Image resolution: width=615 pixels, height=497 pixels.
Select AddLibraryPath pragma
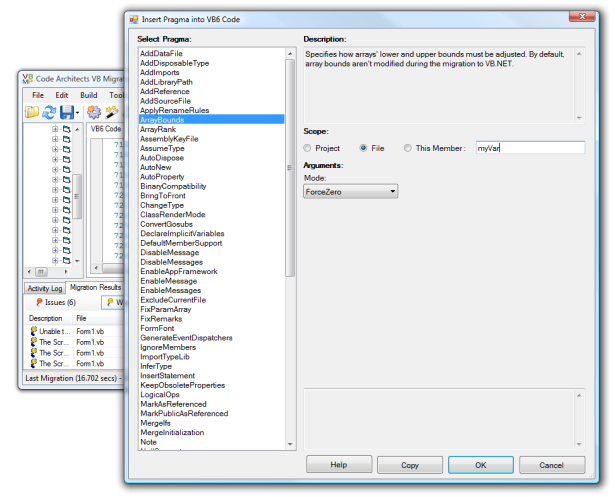(211, 82)
